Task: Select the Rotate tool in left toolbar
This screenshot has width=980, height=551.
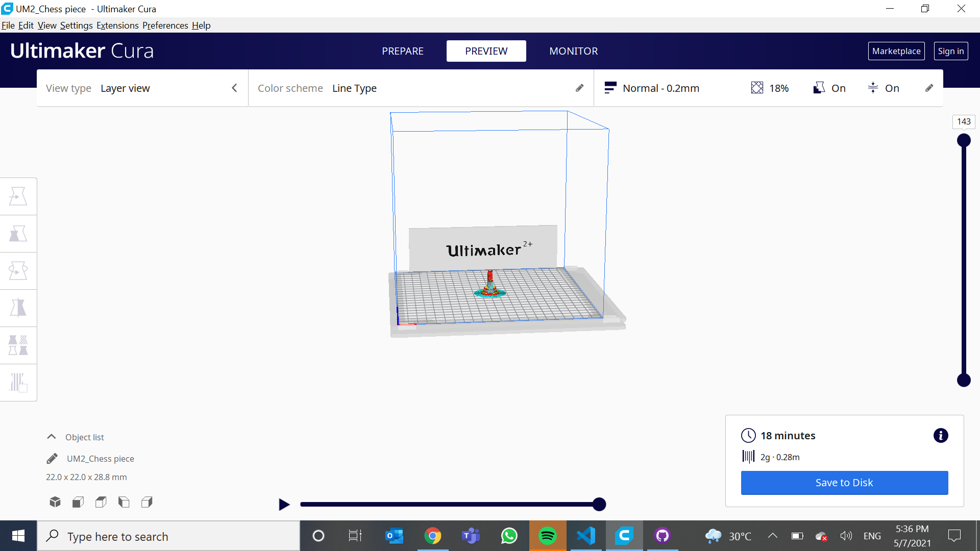Action: point(18,271)
